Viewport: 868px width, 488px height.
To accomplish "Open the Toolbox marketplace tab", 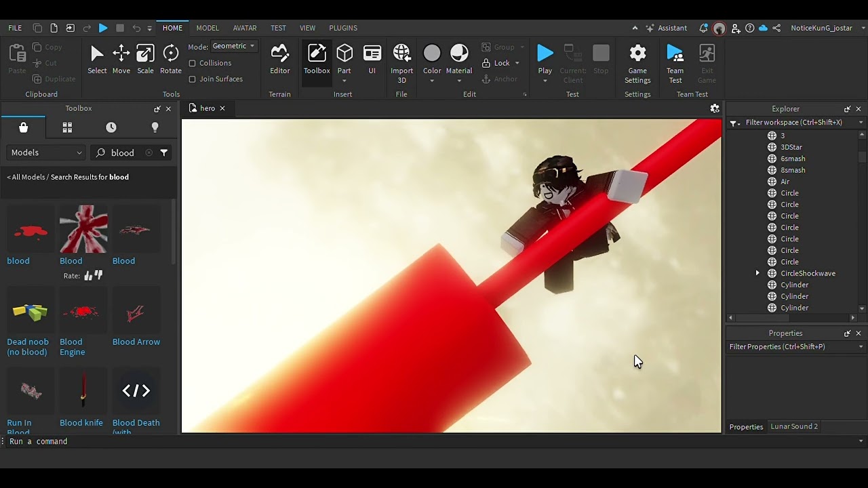I will pos(24,127).
